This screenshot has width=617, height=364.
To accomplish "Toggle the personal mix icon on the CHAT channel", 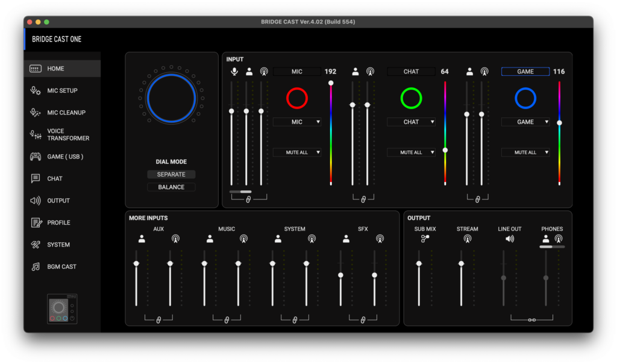I will point(355,71).
